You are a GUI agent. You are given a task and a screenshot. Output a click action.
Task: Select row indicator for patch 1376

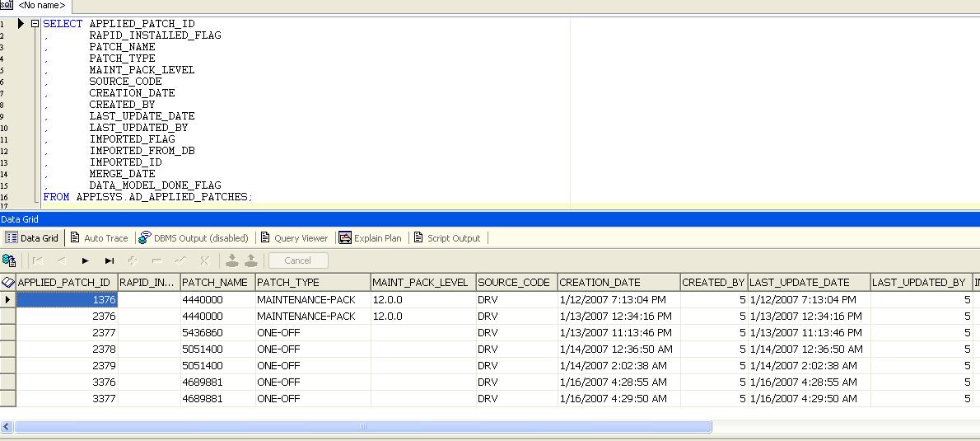tap(7, 299)
